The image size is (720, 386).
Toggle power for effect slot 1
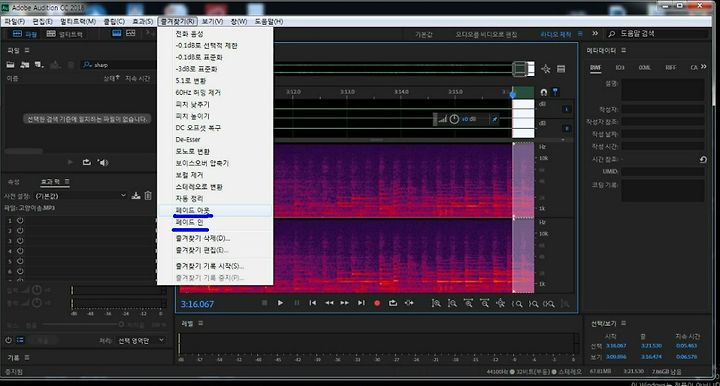pos(20,220)
